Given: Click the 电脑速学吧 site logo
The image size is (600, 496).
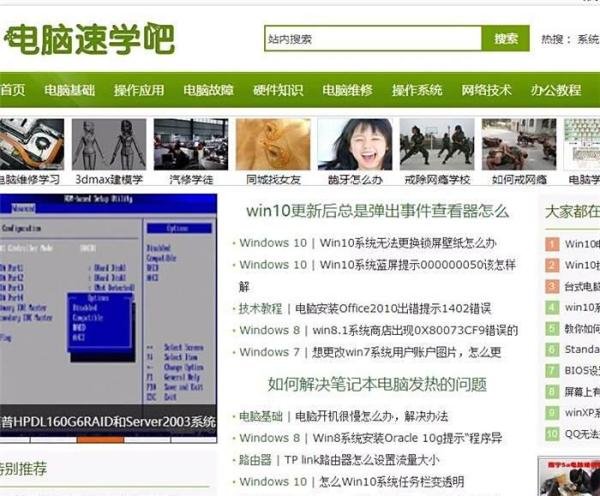Looking at the screenshot, I should point(89,39).
